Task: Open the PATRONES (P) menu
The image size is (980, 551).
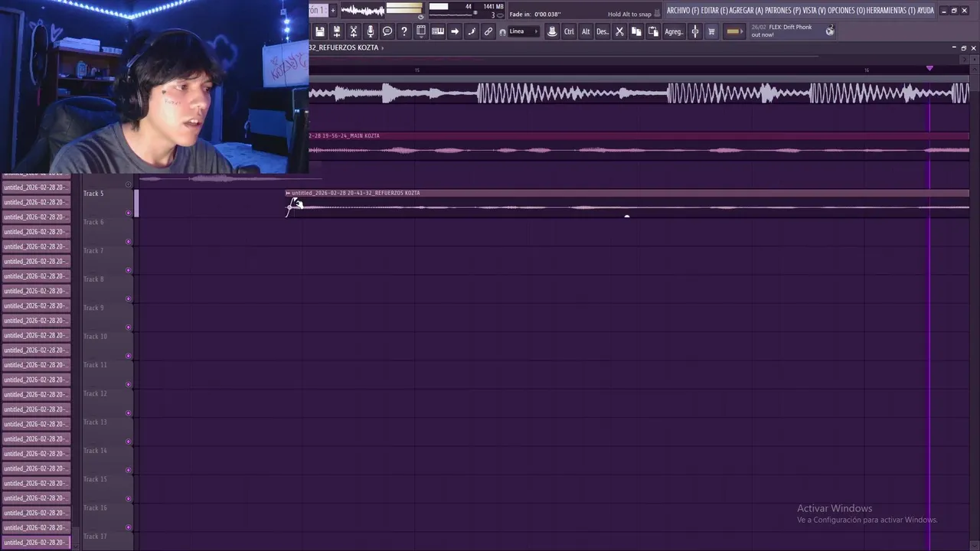Action: pos(782,11)
